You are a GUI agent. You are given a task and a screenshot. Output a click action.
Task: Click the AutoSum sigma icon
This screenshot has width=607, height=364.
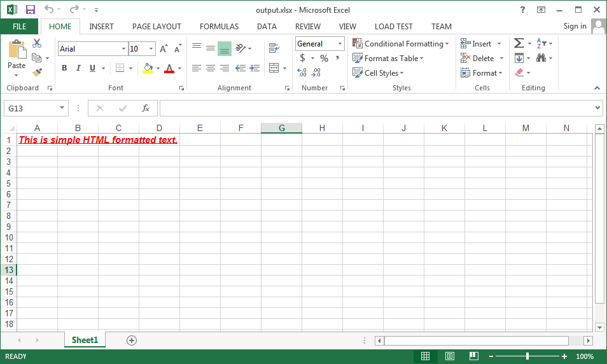(519, 43)
